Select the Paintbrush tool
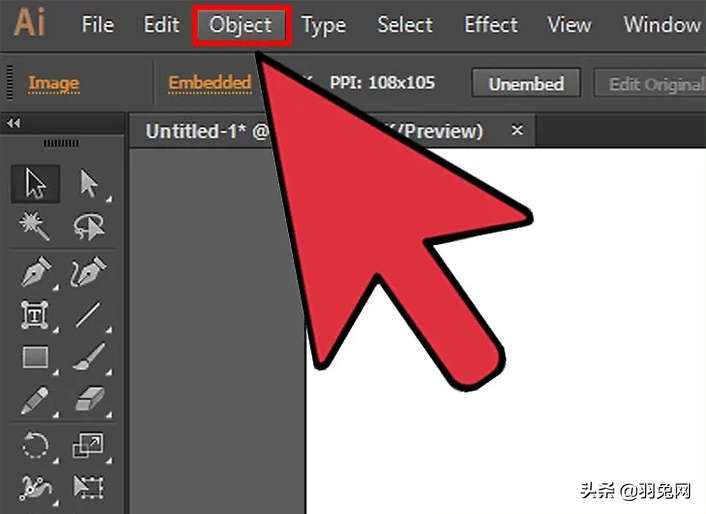Screen dimensions: 706x514 tap(89, 357)
